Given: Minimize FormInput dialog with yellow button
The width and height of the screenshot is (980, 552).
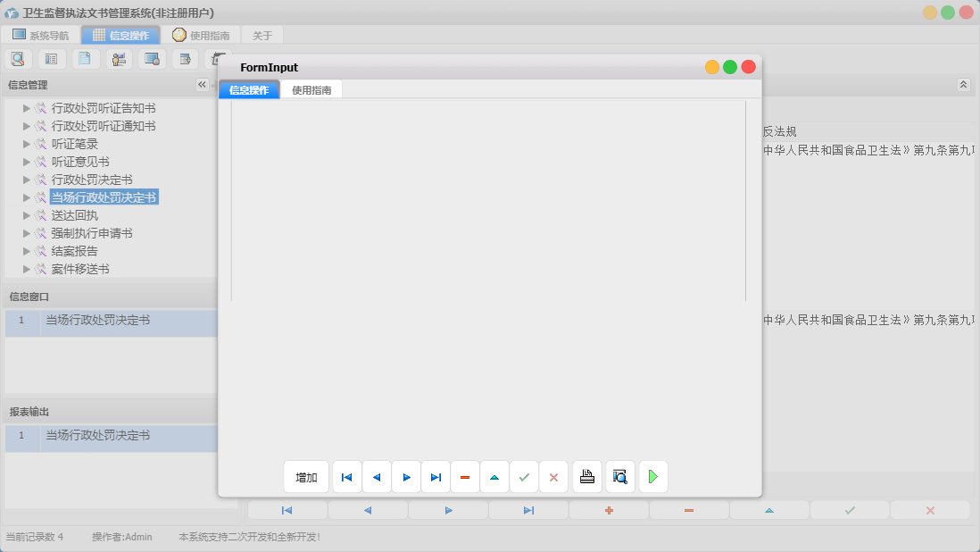Looking at the screenshot, I should [712, 67].
